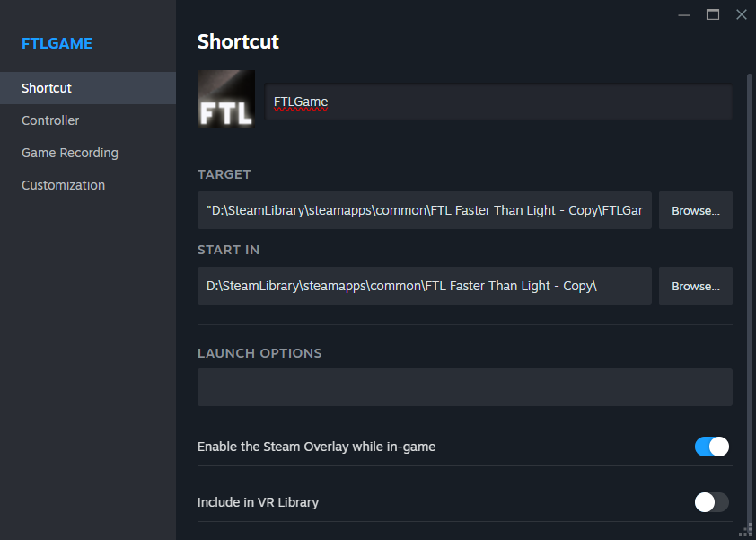The image size is (756, 540).
Task: Go to Game Recording settings
Action: tap(70, 153)
